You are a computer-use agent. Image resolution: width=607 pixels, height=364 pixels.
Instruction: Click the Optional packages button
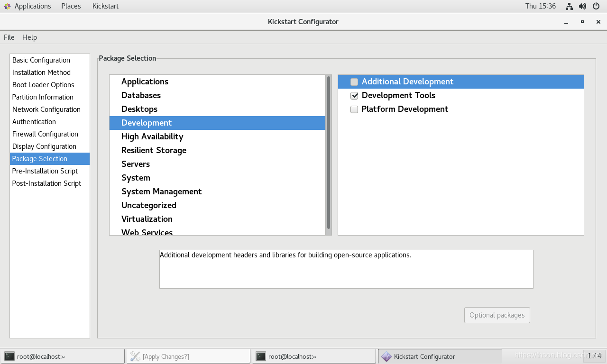click(x=497, y=315)
